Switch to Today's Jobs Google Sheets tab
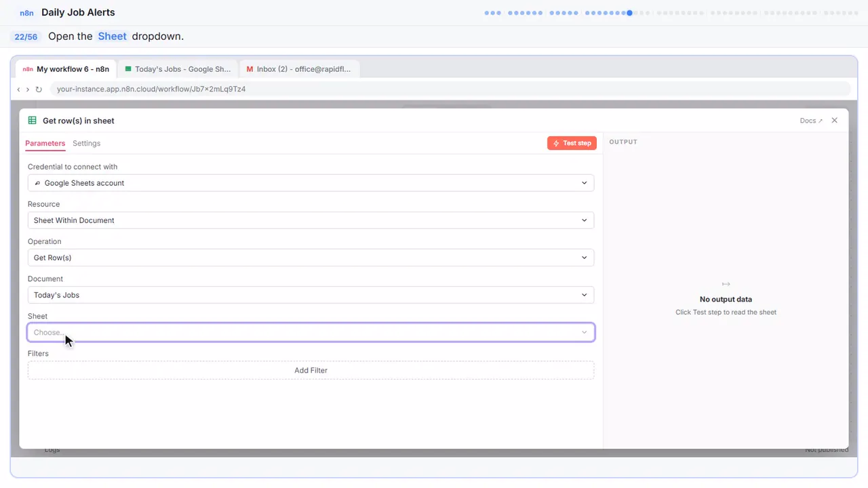This screenshot has height=488, width=868. 178,69
